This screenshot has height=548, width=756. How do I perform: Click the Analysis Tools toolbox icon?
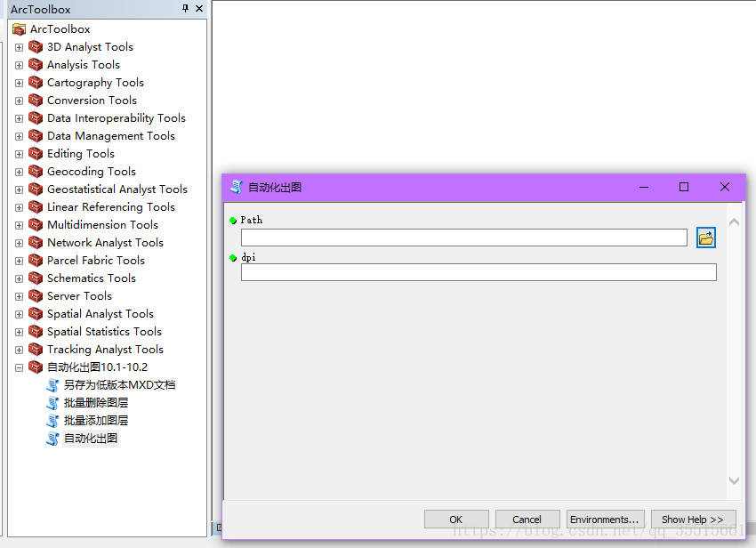click(36, 65)
